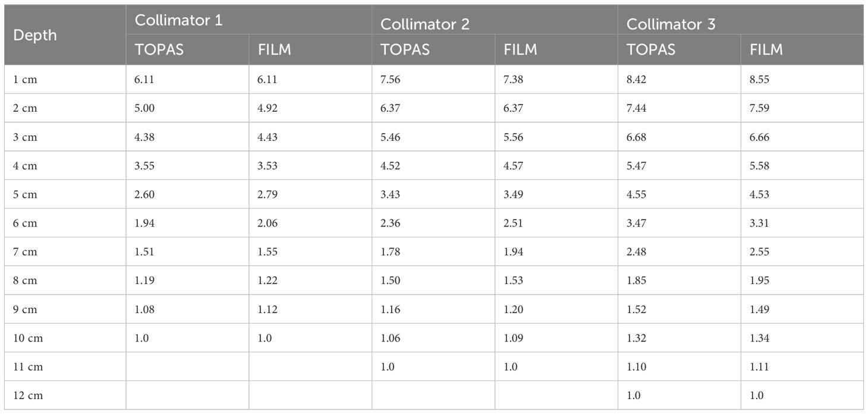Click the 8.55 value cell
This screenshot has height=414, width=868.
coord(759,80)
